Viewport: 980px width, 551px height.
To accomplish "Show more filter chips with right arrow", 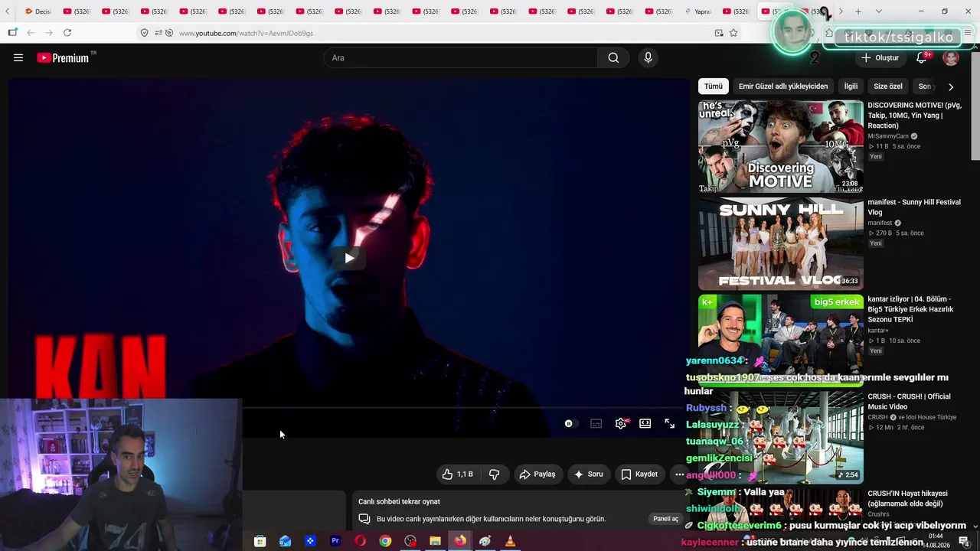I will click(951, 87).
